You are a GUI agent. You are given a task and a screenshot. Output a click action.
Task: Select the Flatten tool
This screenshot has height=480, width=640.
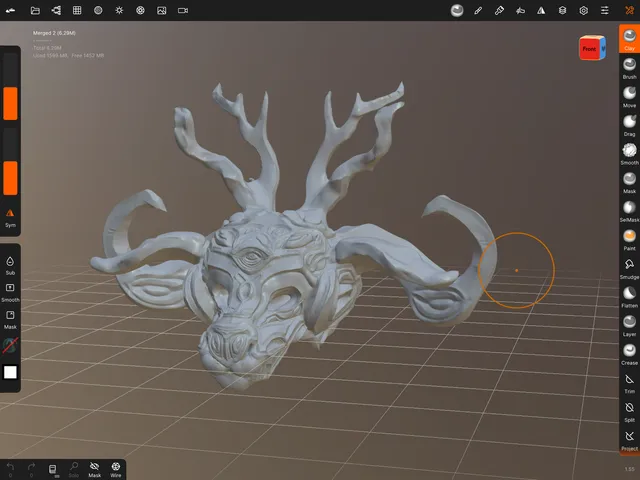[629, 297]
